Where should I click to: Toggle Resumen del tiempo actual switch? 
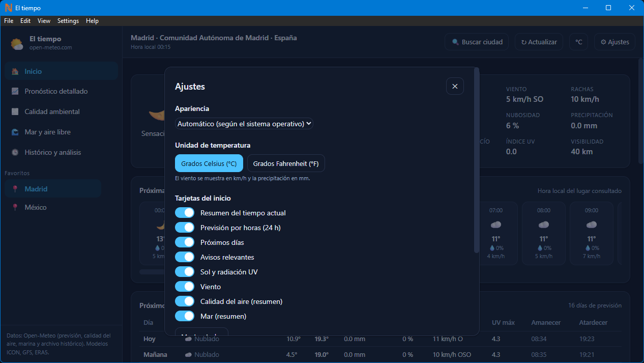tap(185, 212)
